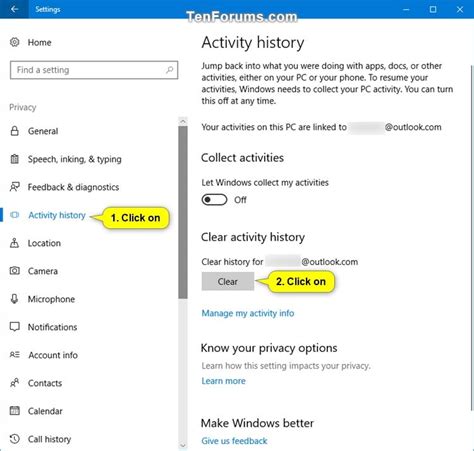
Task: Click the main page scrollbar on right edge
Action: coord(472,238)
